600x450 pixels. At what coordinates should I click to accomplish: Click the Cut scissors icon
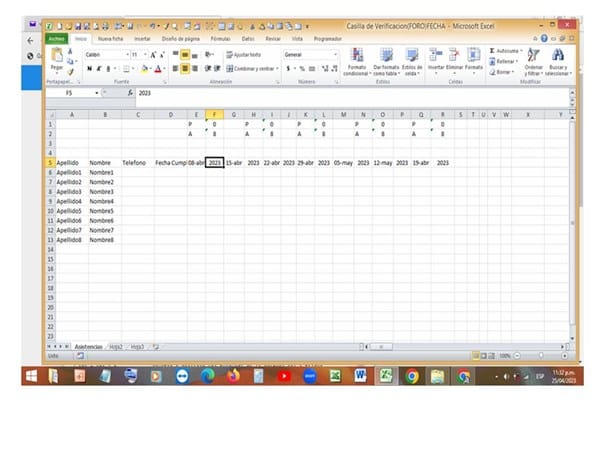click(x=70, y=51)
